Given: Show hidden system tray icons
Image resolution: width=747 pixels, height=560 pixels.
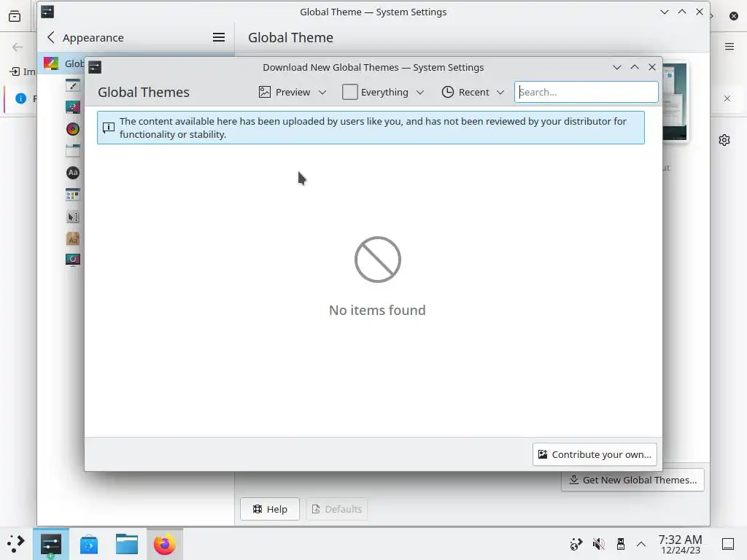Looking at the screenshot, I should [641, 544].
